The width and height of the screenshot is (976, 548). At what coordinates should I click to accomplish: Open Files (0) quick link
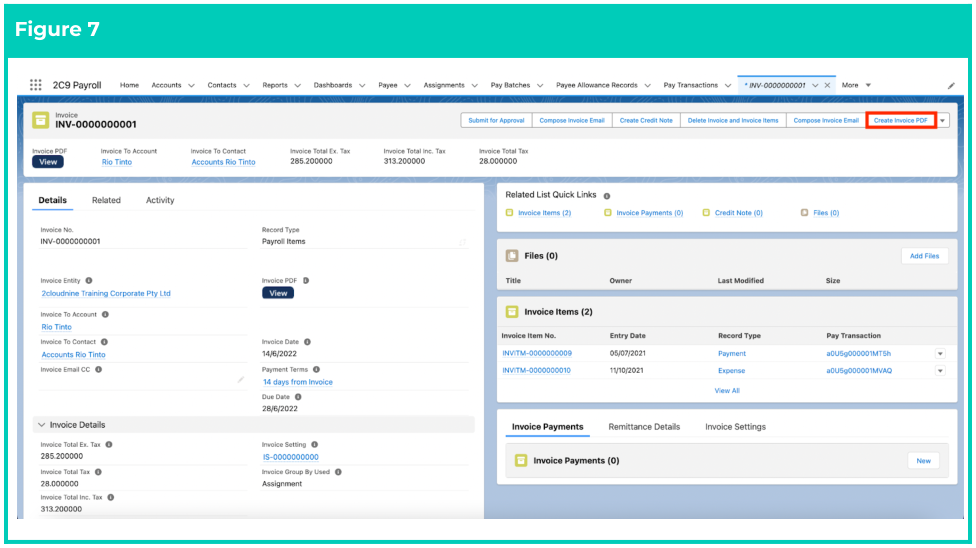click(x=826, y=213)
